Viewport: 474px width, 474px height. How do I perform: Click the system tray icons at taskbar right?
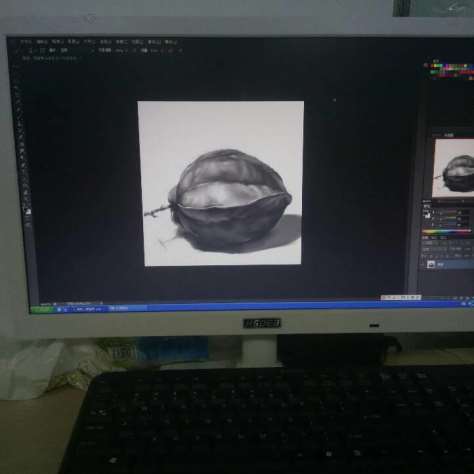coord(468,304)
